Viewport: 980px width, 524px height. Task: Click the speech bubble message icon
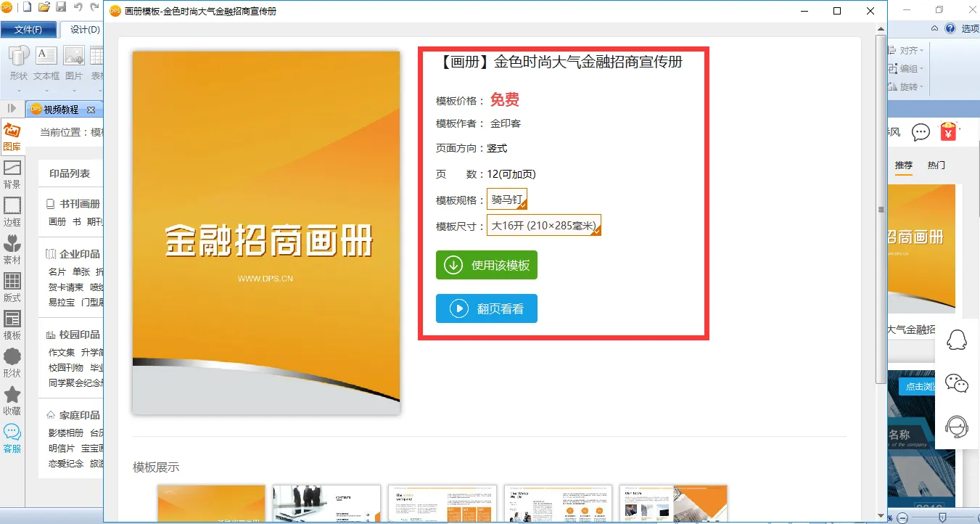[x=921, y=132]
